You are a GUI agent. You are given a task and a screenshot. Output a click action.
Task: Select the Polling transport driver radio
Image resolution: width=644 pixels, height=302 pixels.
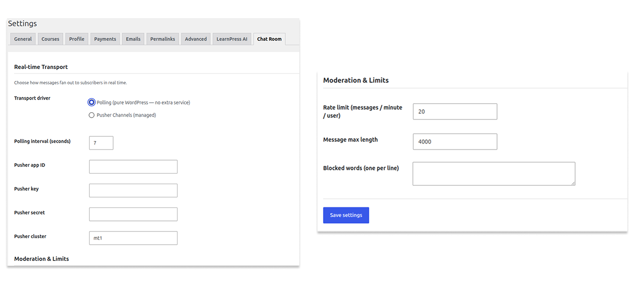pos(92,102)
